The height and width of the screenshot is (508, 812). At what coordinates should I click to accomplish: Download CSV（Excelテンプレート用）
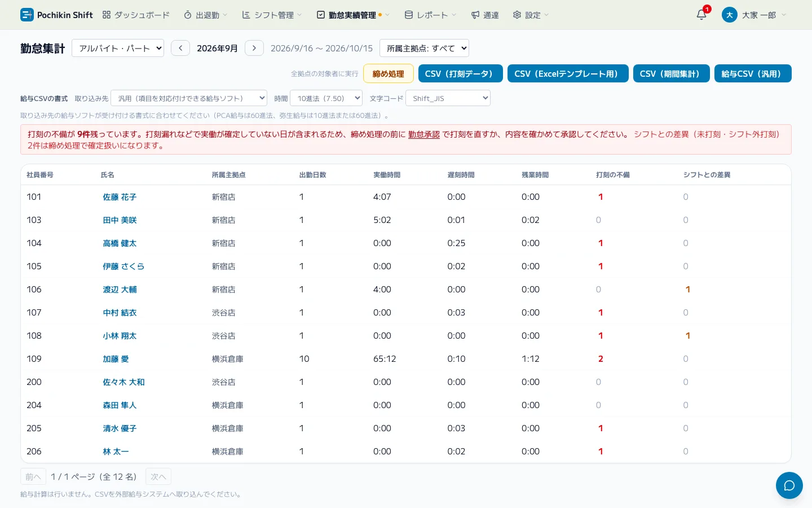coord(568,73)
